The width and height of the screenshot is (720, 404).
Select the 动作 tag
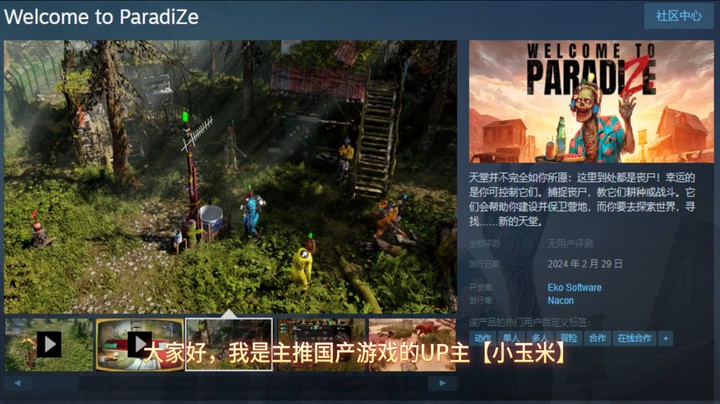482,338
